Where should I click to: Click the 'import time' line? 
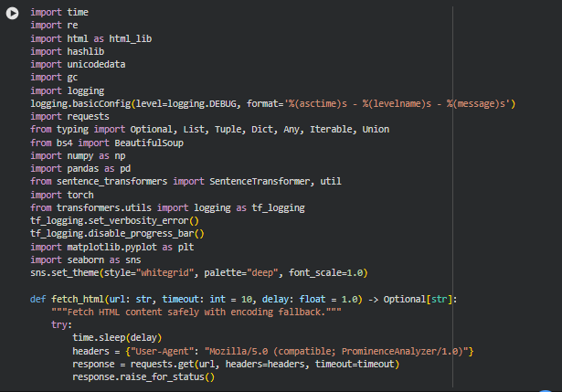tap(59, 13)
